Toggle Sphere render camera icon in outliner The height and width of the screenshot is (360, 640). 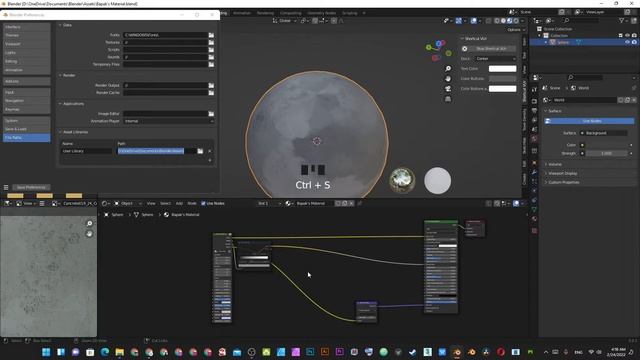[x=634, y=42]
